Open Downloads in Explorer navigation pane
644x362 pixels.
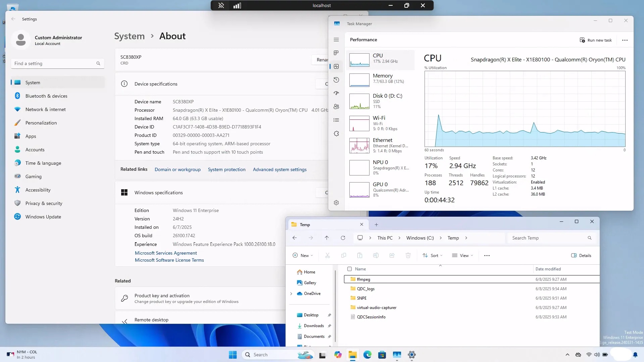pos(310,326)
